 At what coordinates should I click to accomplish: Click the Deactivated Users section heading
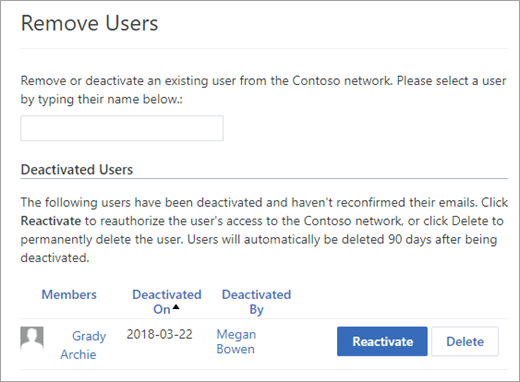77,170
